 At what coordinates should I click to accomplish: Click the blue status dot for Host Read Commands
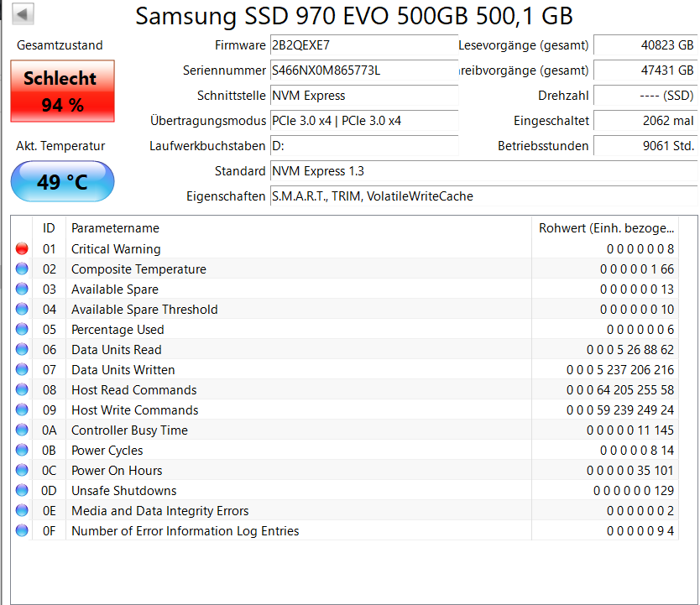[x=22, y=389]
